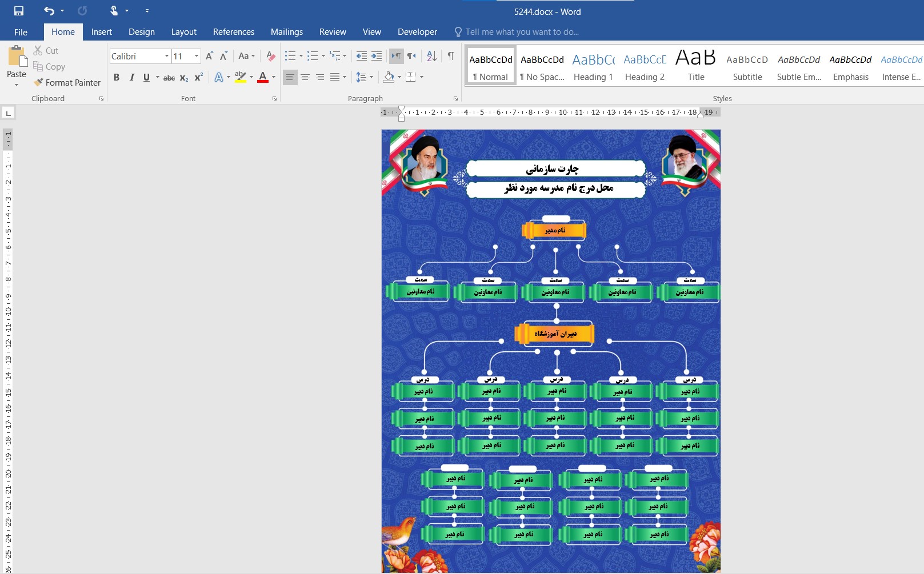Open the Review tab

[x=333, y=32]
